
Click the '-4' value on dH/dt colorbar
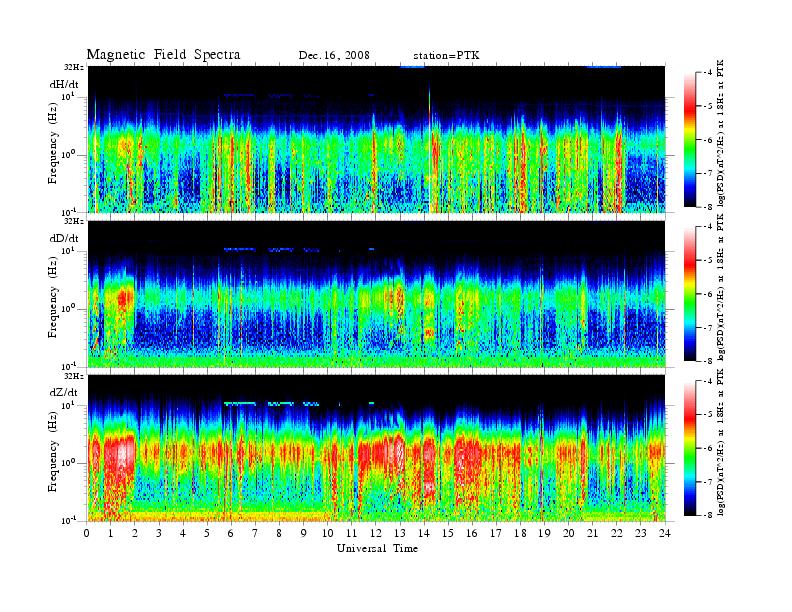click(708, 73)
